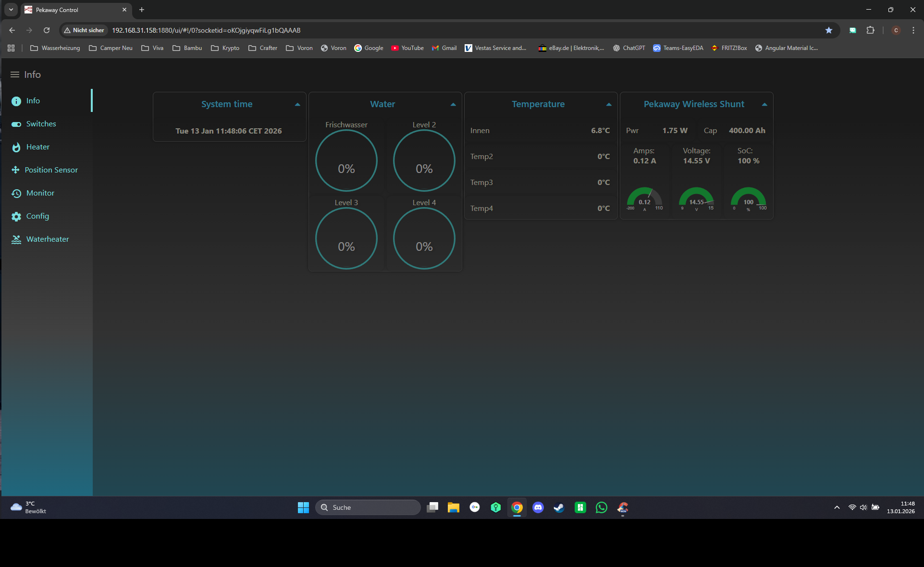The width and height of the screenshot is (924, 567).
Task: Collapse the Water panel
Action: pyautogui.click(x=453, y=104)
